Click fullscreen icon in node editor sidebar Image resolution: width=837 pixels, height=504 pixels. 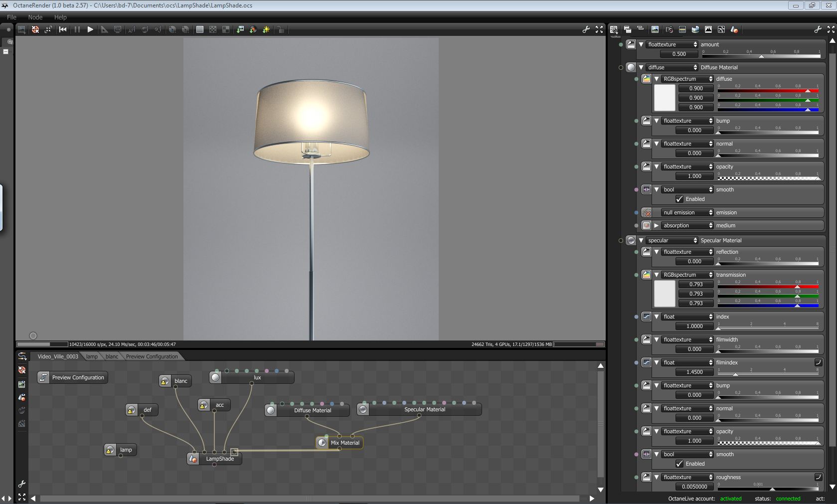(22, 497)
